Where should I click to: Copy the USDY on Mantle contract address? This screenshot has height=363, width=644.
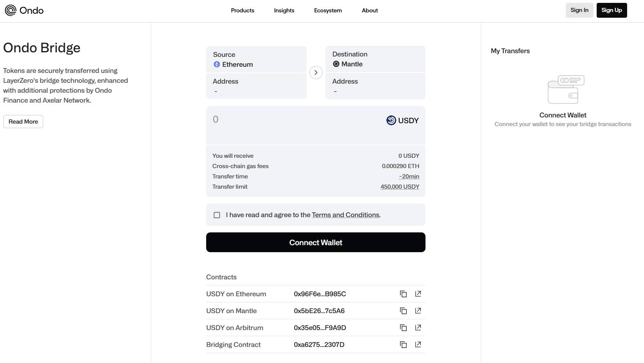pyautogui.click(x=403, y=311)
